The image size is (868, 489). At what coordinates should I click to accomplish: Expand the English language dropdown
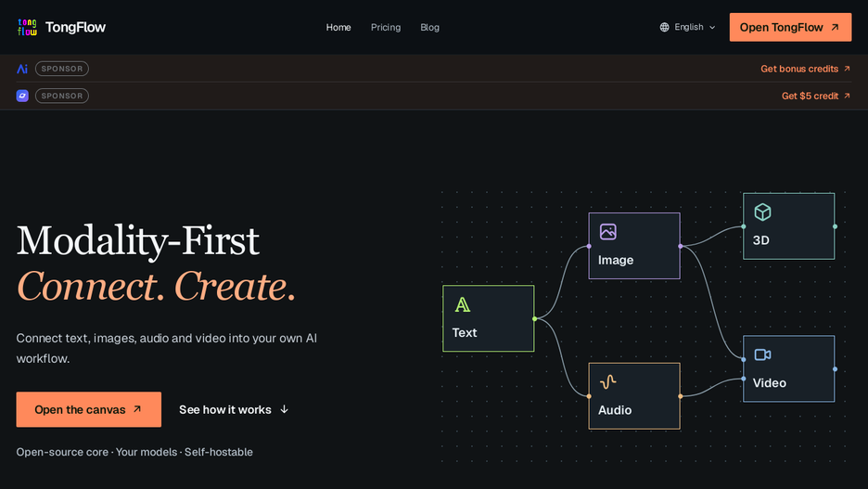click(x=687, y=27)
